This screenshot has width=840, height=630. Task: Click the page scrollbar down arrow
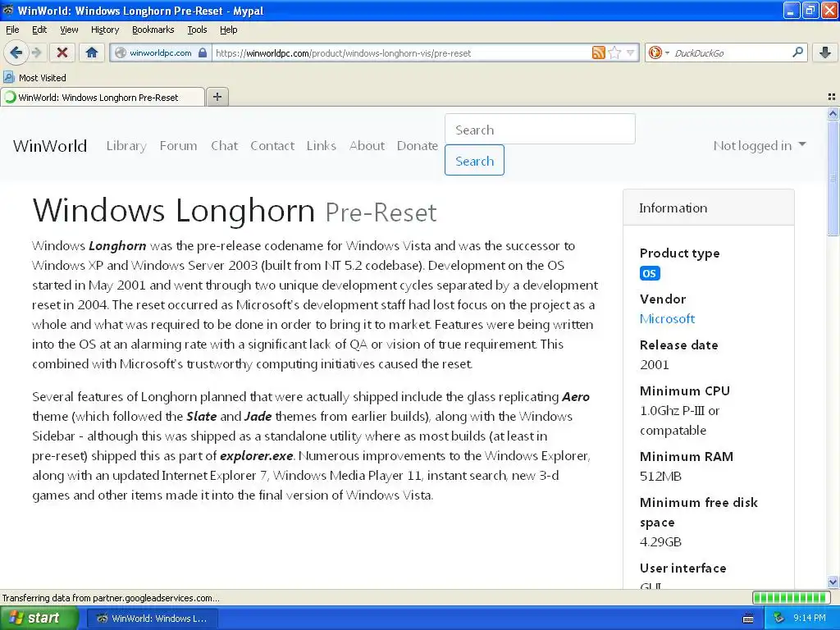833,582
